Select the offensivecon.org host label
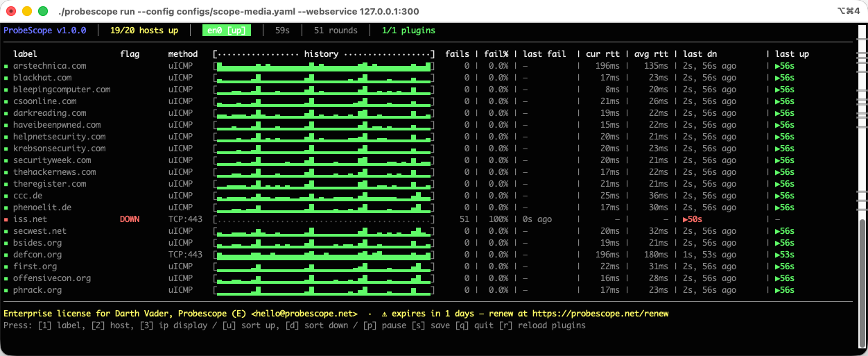The image size is (868, 356). 52,278
